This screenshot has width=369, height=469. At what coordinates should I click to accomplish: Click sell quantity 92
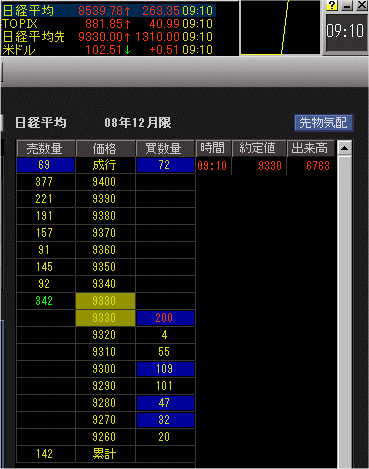pyautogui.click(x=46, y=284)
